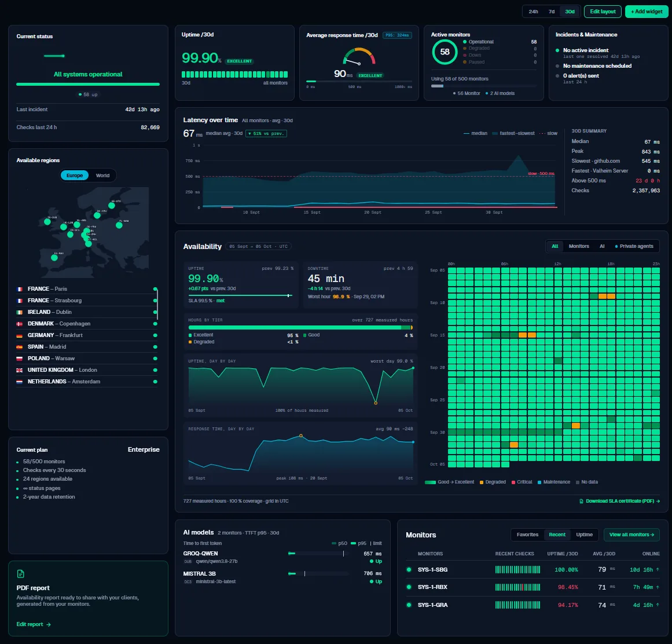This screenshot has width=672, height=644.
Task: Click the Poland flag for Warsaw
Action: 19,358
